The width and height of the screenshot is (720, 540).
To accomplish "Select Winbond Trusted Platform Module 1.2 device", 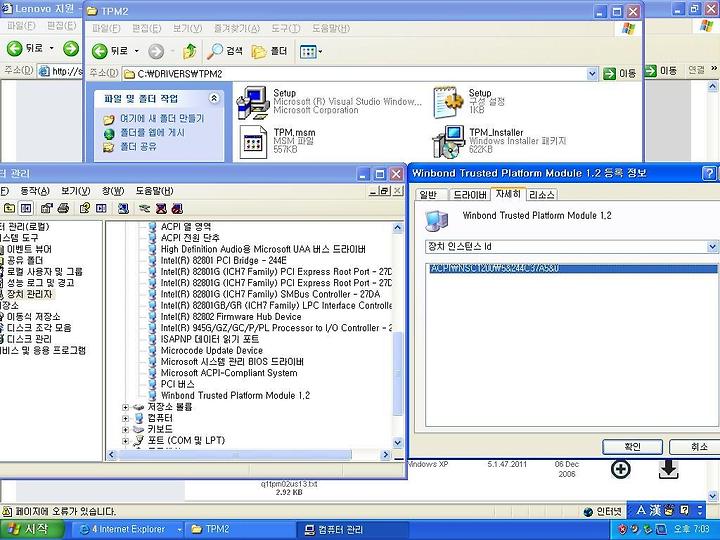I will point(235,395).
